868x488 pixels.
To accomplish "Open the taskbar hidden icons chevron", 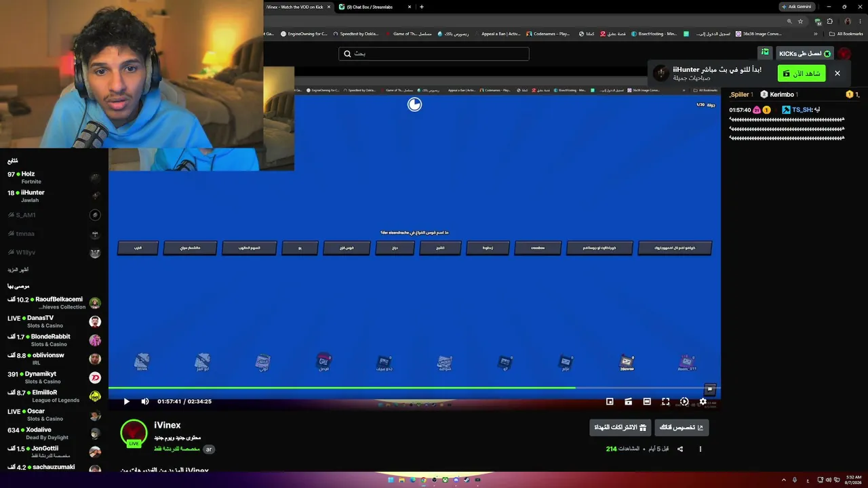I will 784,480.
